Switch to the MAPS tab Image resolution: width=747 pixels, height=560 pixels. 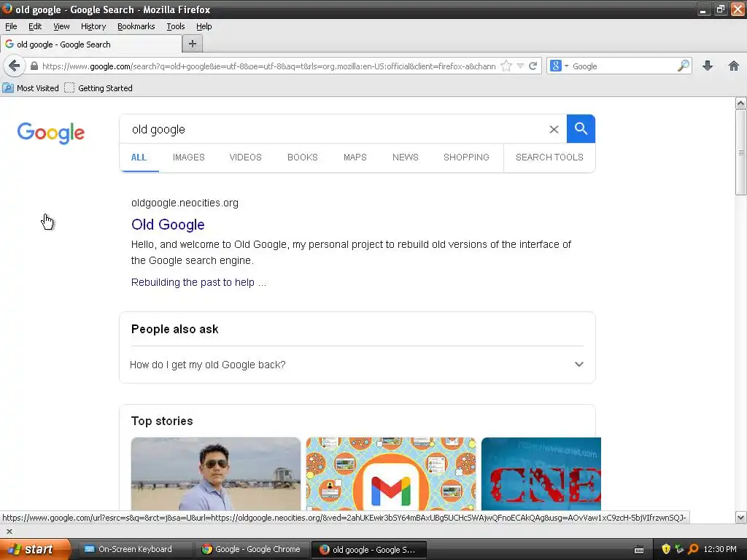pos(355,157)
